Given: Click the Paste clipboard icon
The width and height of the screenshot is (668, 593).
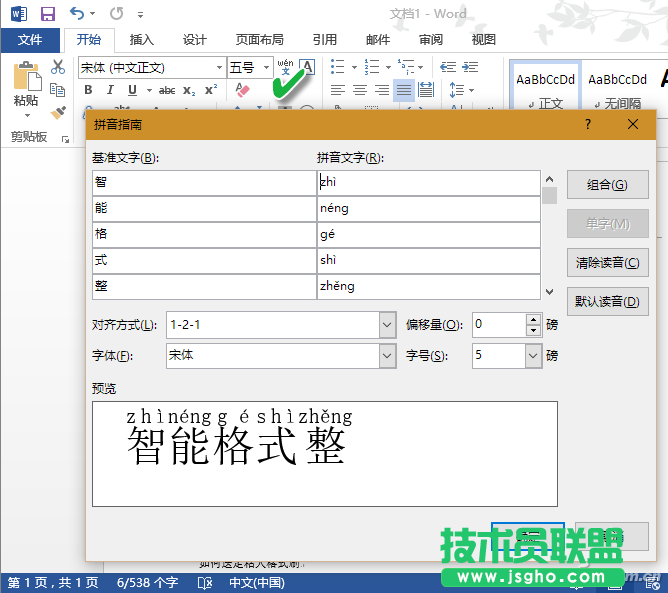Looking at the screenshot, I should pyautogui.click(x=26, y=82).
